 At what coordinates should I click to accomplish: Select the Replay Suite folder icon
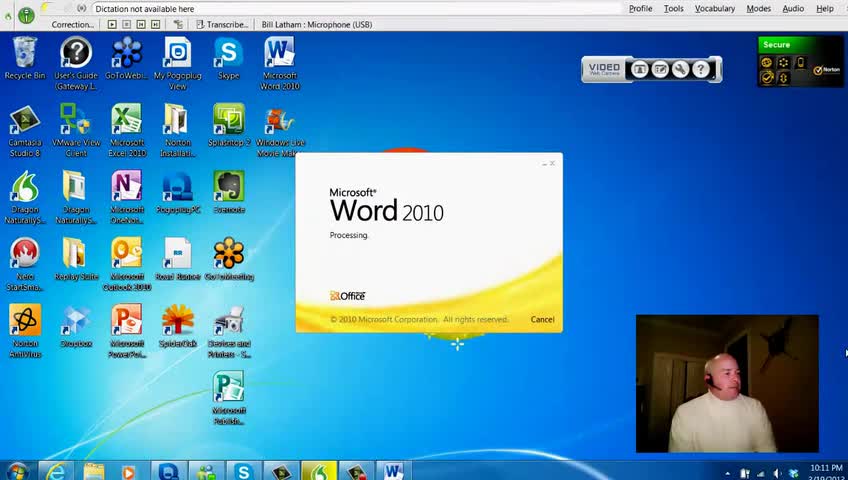pos(76,259)
